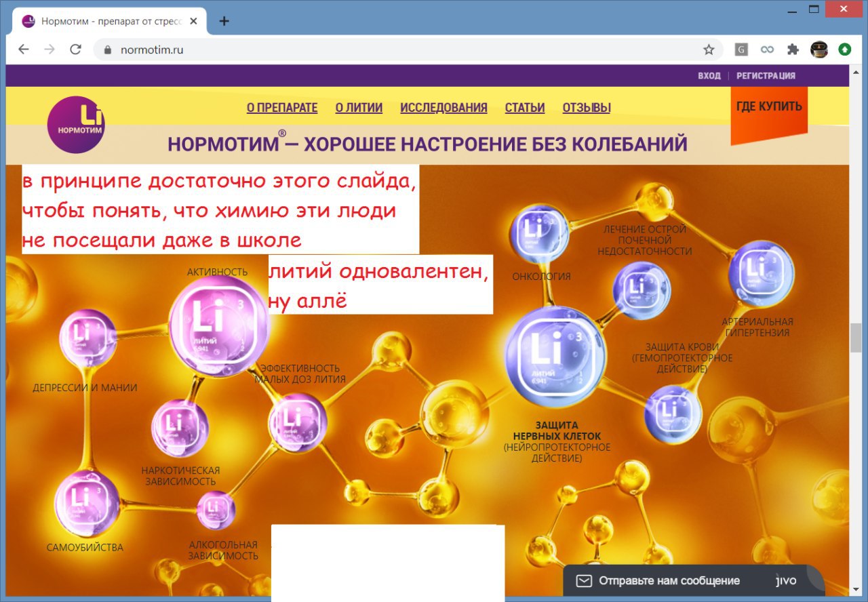Click the АКТИВНОСТЬ lithium bubble

coord(218,325)
